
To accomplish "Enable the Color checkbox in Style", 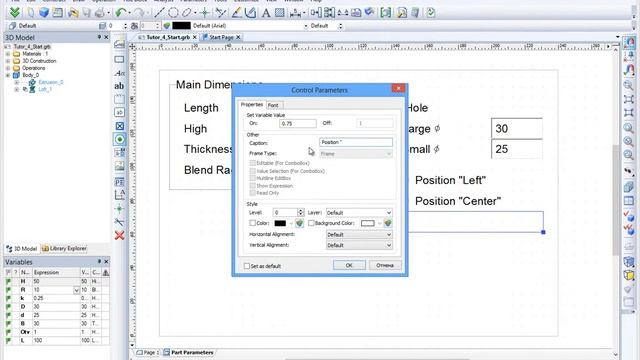I will pyautogui.click(x=252, y=223).
